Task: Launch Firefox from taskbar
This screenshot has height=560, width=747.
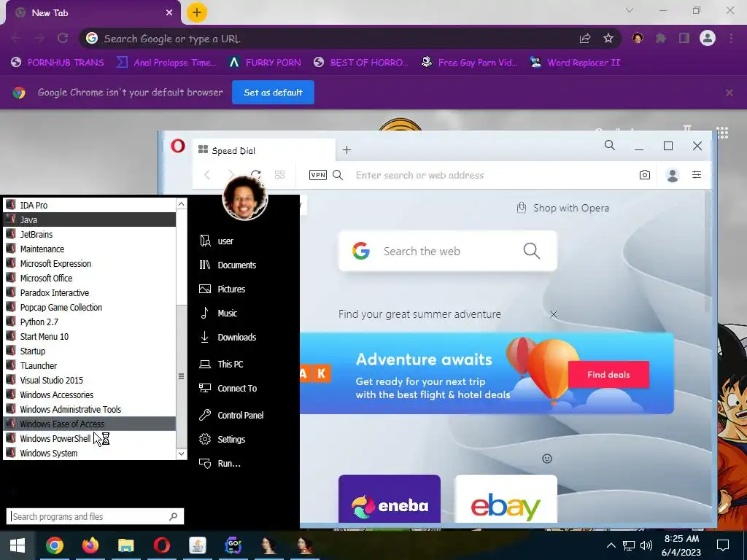Action: coord(90,545)
